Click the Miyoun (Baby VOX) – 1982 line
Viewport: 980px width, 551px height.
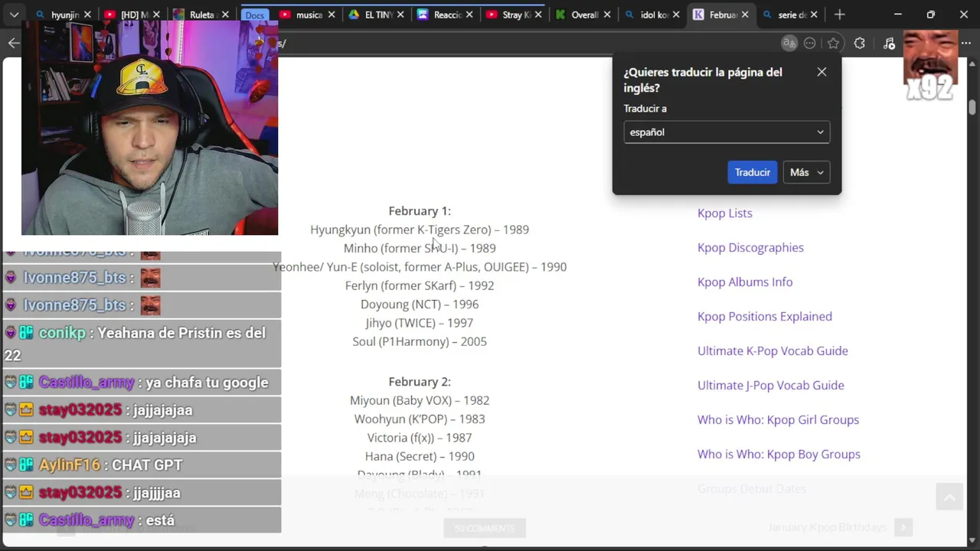tap(420, 400)
